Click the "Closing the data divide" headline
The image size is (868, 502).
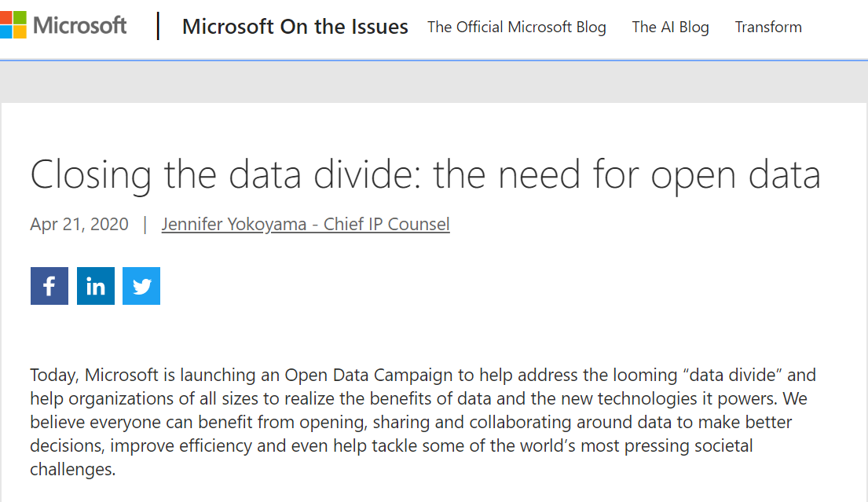425,175
